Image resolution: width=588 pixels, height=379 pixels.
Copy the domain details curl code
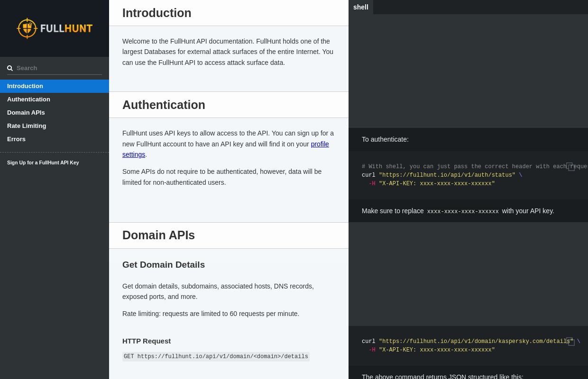click(x=570, y=342)
